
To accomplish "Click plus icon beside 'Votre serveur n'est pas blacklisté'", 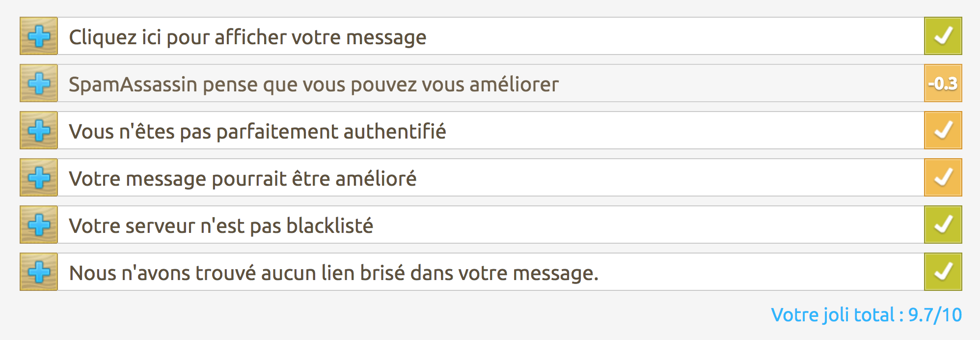I will [39, 225].
